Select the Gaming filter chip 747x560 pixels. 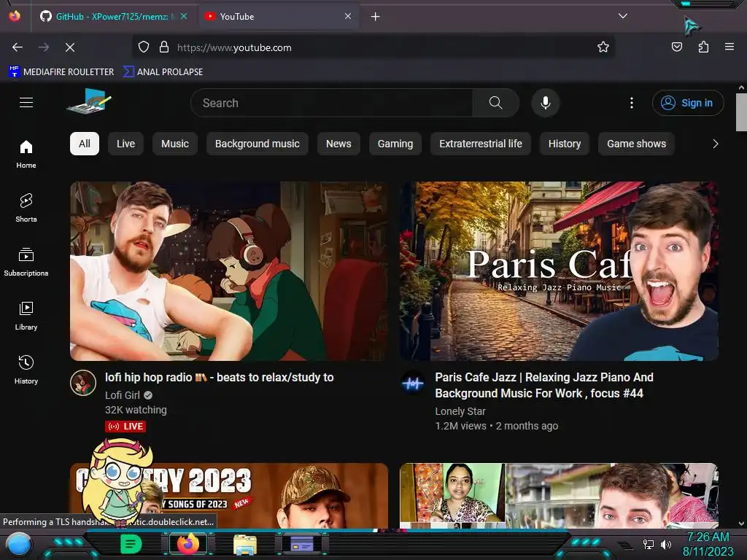(395, 144)
